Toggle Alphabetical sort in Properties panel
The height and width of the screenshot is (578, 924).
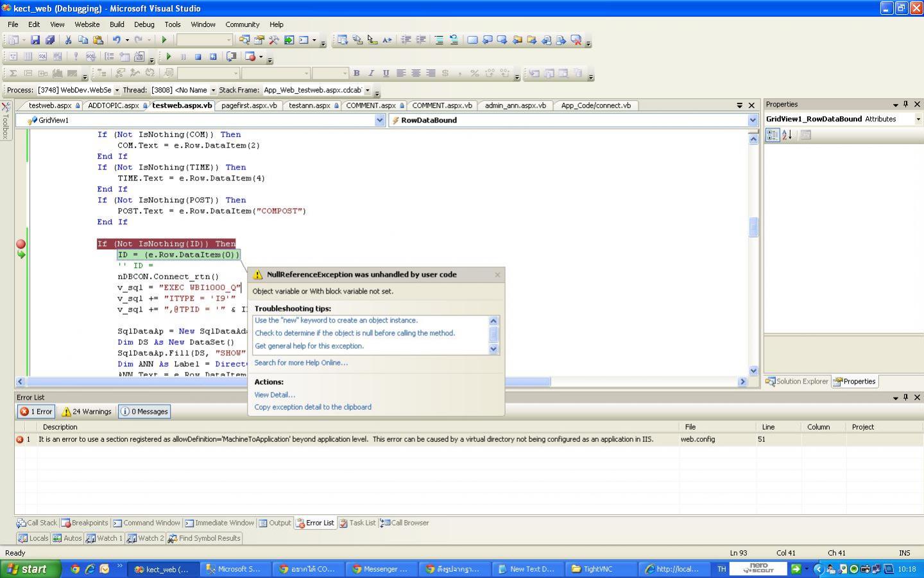[x=787, y=135]
